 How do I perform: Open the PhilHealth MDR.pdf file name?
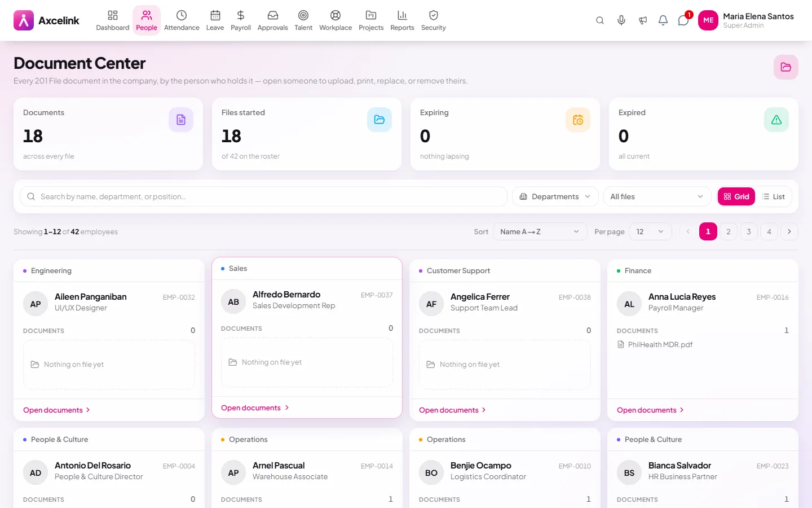point(660,345)
